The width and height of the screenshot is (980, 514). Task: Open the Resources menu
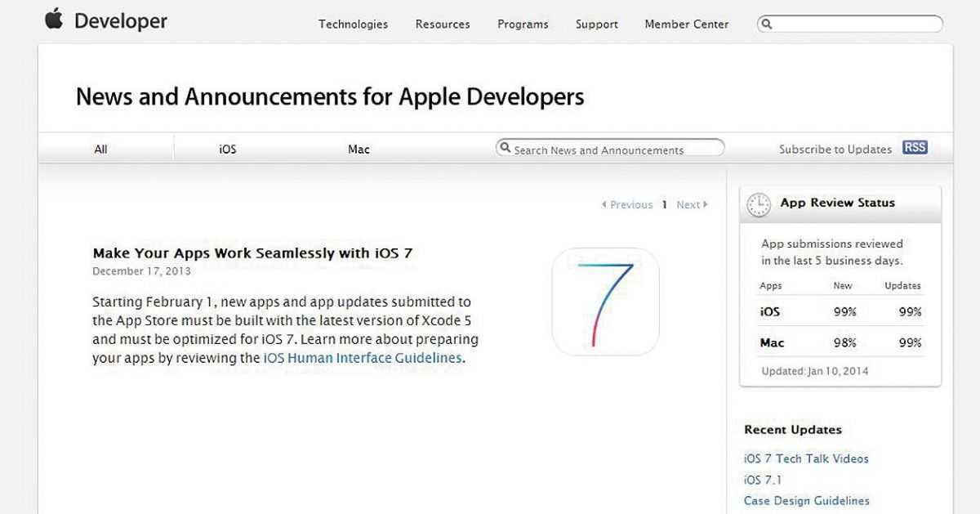[x=443, y=25]
